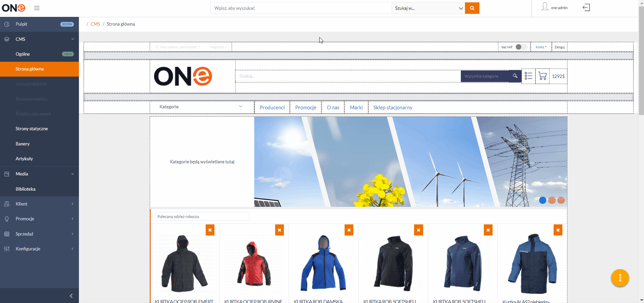Open the shopping cart icon in preview
The image size is (644, 303).
pyautogui.click(x=542, y=76)
